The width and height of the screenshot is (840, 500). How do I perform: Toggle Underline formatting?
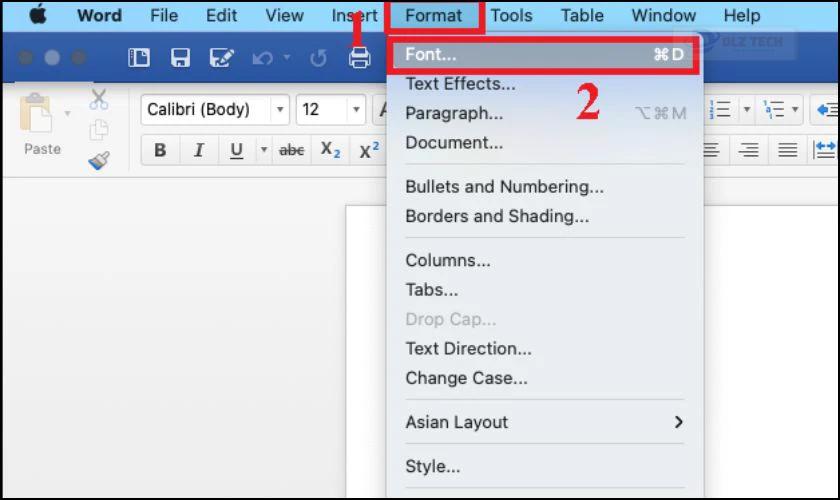pyautogui.click(x=236, y=150)
